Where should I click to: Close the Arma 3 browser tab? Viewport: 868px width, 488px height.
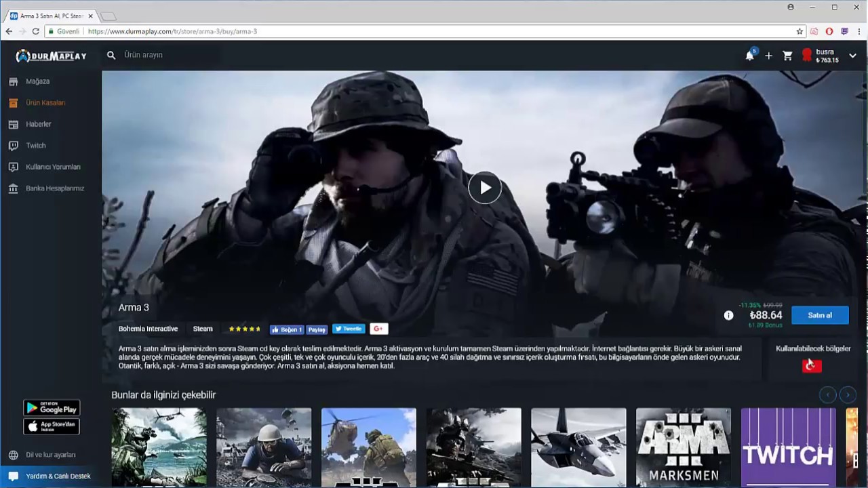click(90, 16)
